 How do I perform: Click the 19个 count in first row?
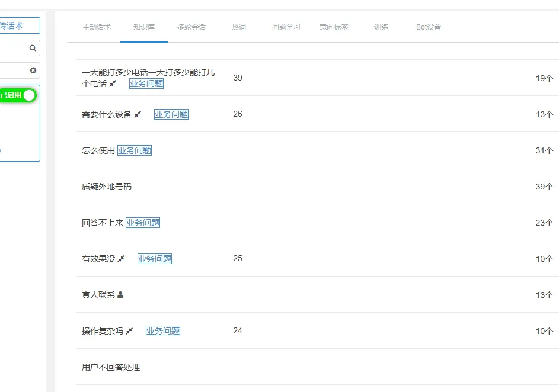point(544,78)
